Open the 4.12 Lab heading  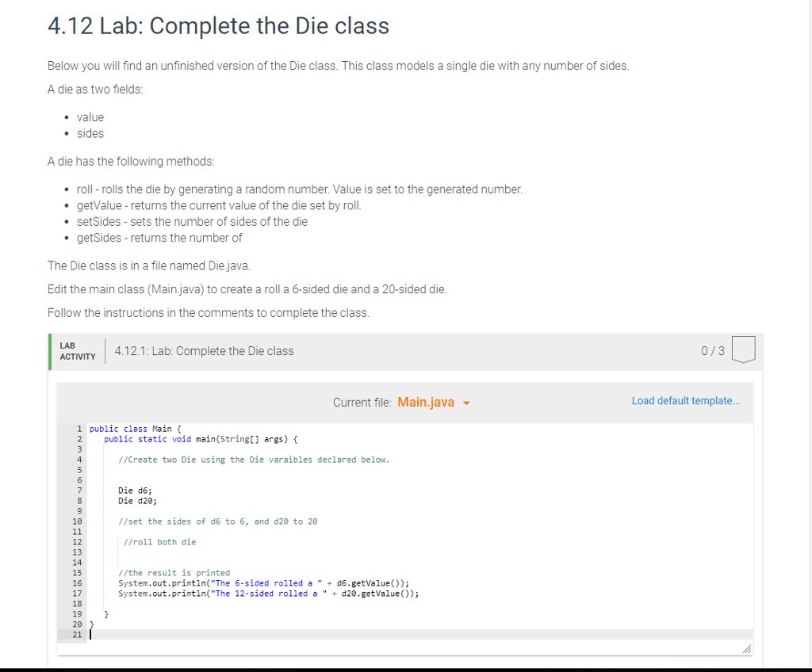tap(217, 26)
